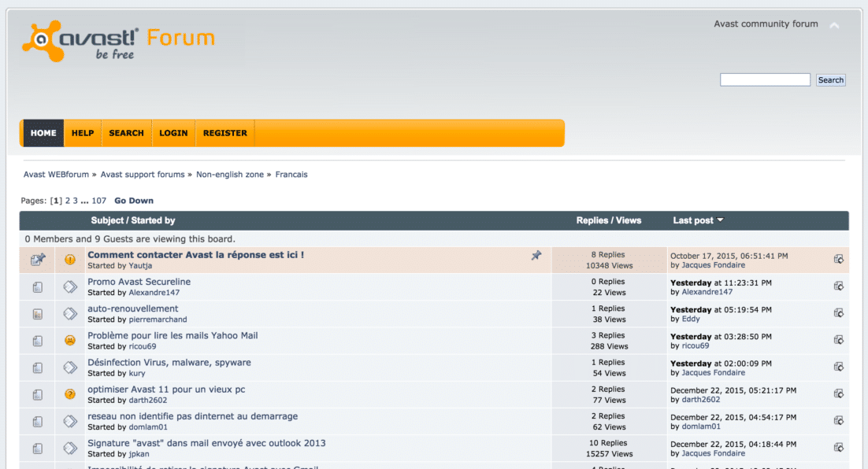Open the LOGIN menu tab
Viewport: 868px width, 469px height.
tap(173, 133)
